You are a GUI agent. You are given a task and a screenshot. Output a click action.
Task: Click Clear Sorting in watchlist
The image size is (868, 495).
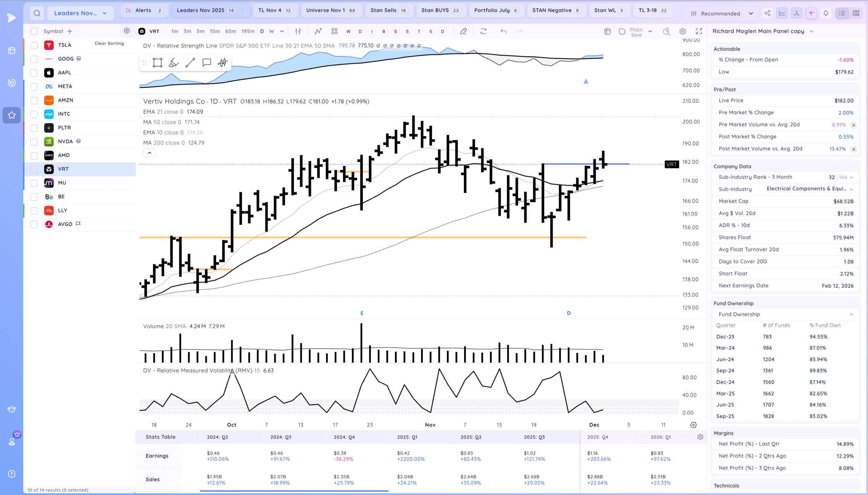(x=109, y=43)
